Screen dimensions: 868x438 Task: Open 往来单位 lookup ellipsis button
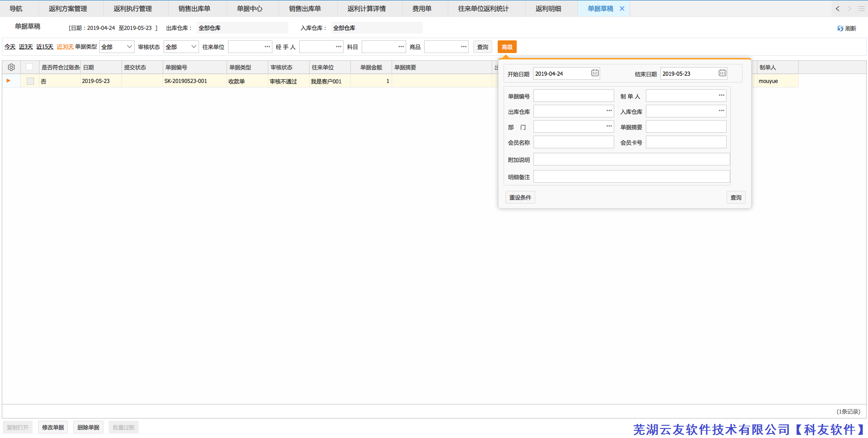(x=267, y=47)
